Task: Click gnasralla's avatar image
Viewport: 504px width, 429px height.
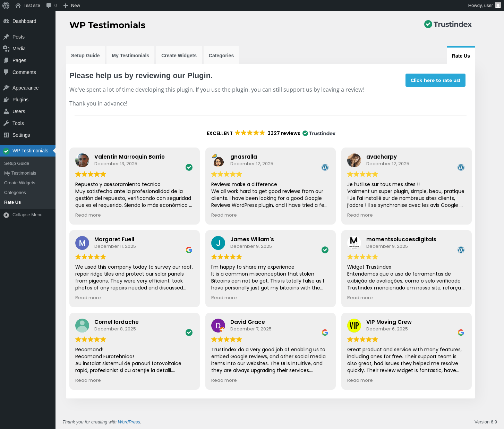Action: point(218,160)
